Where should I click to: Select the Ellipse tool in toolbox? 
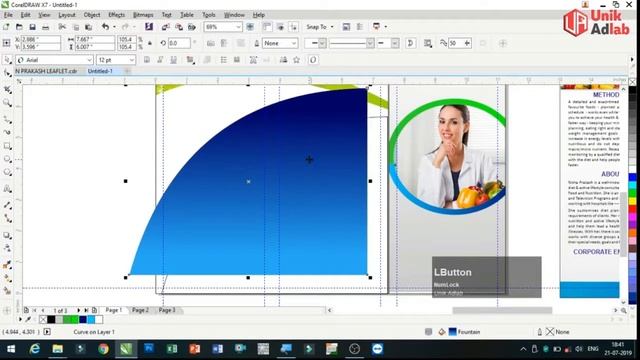(x=7, y=159)
